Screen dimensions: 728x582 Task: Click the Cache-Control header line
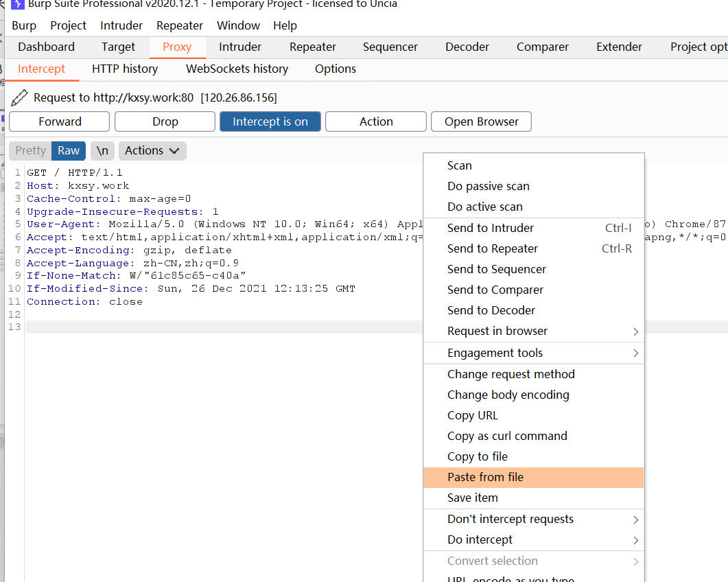(x=108, y=199)
